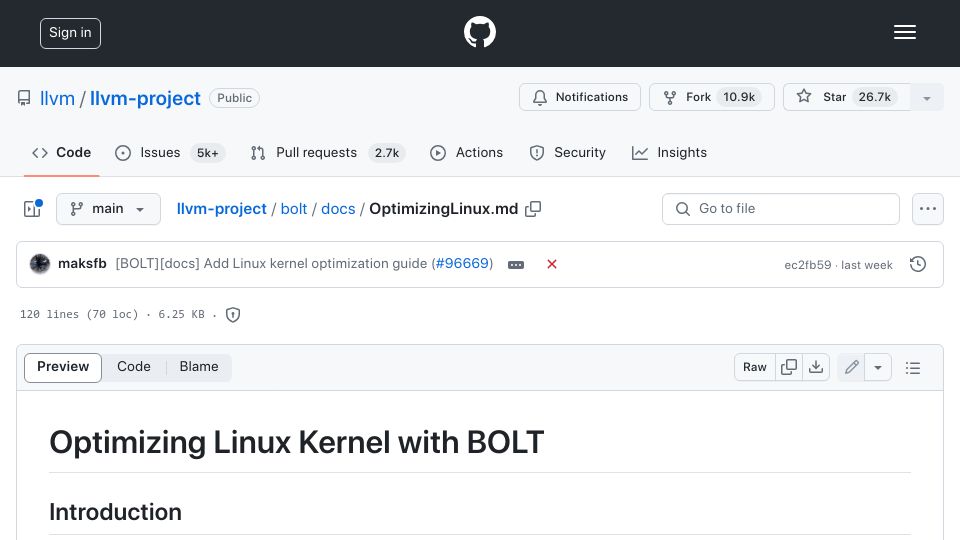The image size is (960, 540).
Task: Open document outline list icon
Action: 913,367
